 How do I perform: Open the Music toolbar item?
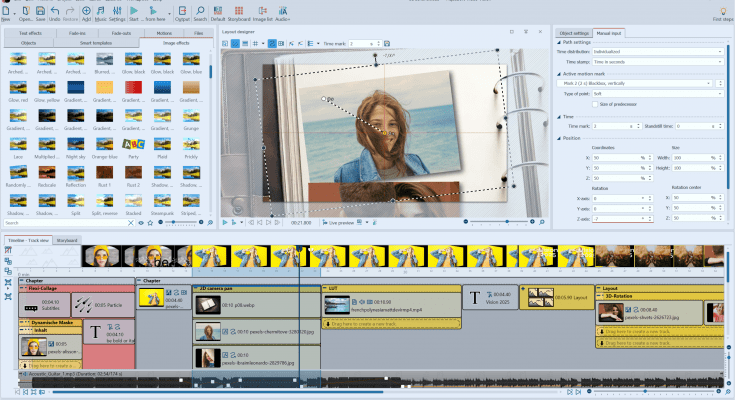101,13
